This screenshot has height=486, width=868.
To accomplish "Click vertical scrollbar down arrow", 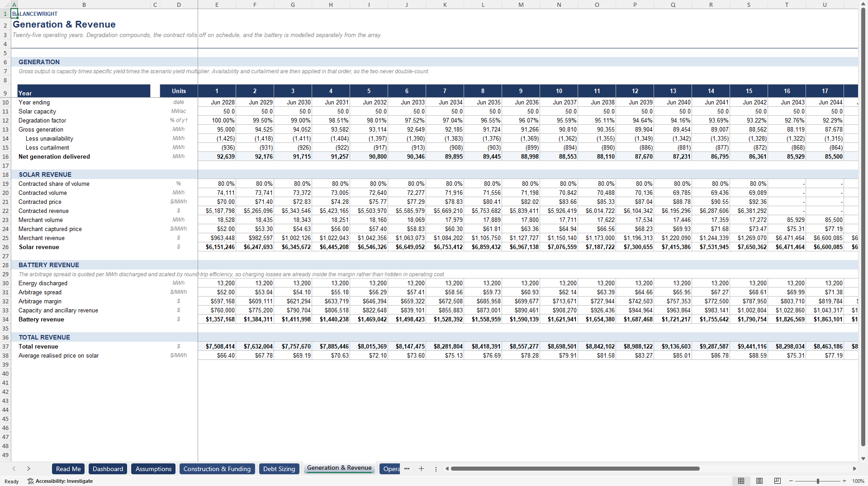I will [863, 458].
